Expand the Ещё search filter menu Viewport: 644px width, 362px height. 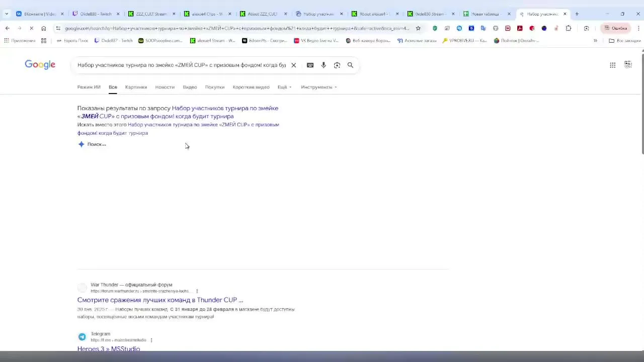[284, 87]
